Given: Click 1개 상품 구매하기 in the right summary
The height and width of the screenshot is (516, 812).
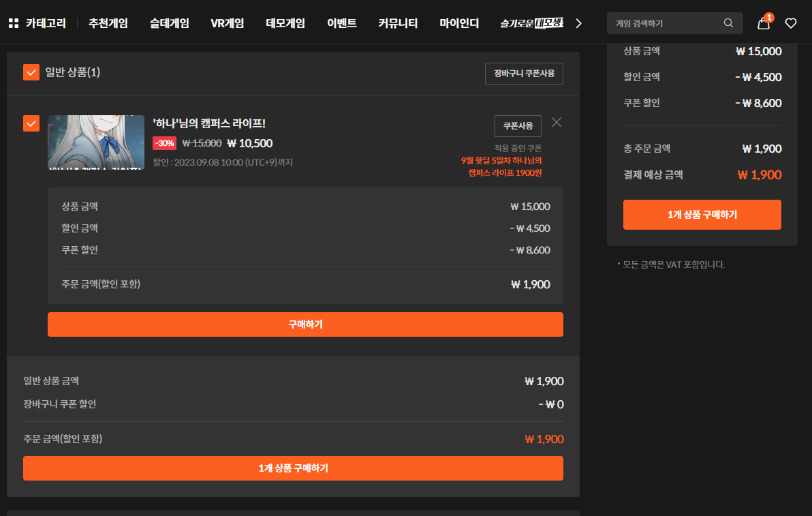Looking at the screenshot, I should 702,215.
